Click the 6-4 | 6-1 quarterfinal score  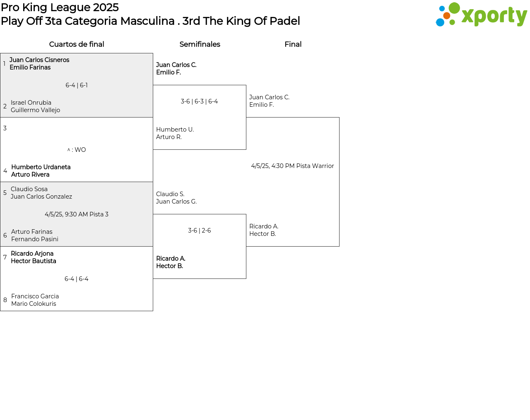point(77,85)
